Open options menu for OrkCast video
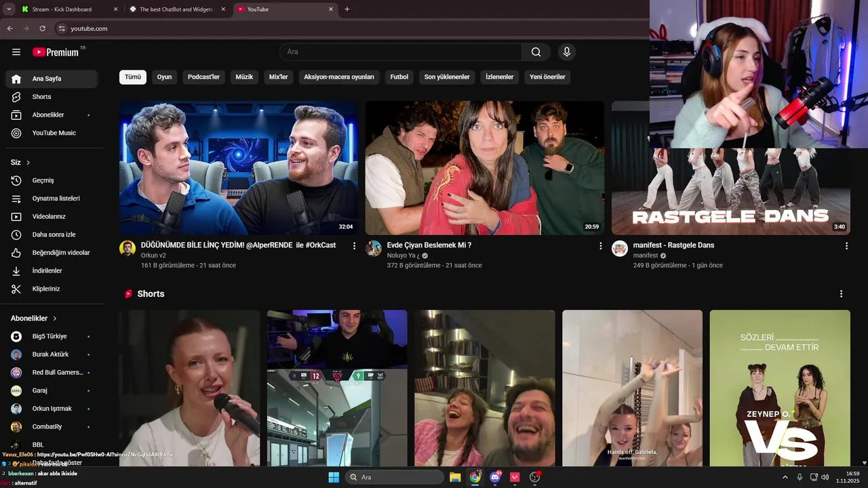Screen dimensions: 868x488 click(354, 246)
